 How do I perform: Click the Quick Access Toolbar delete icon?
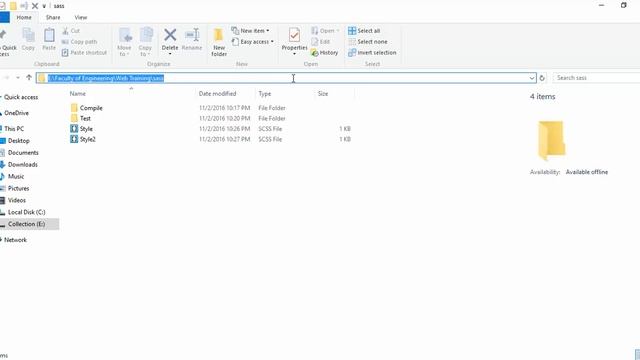click(x=35, y=6)
